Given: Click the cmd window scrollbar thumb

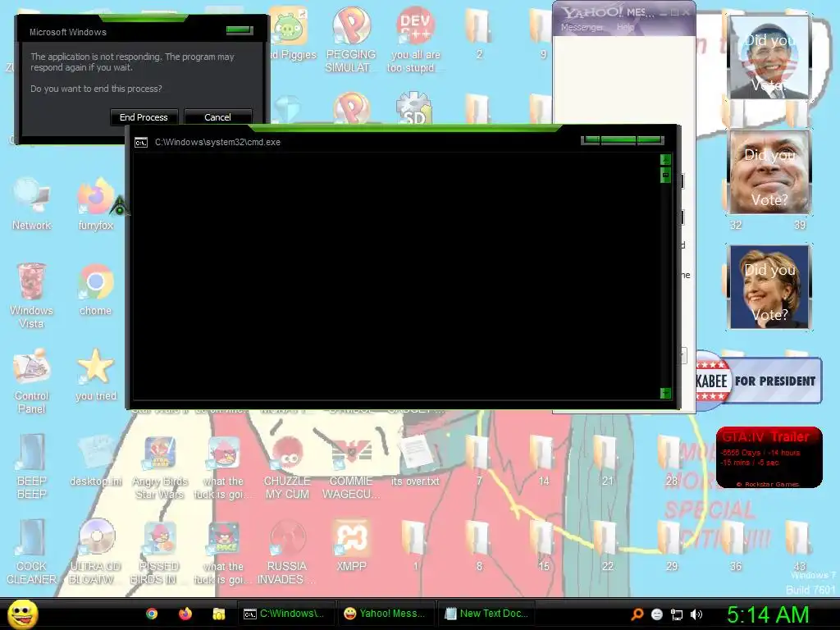Looking at the screenshot, I should pos(665,175).
